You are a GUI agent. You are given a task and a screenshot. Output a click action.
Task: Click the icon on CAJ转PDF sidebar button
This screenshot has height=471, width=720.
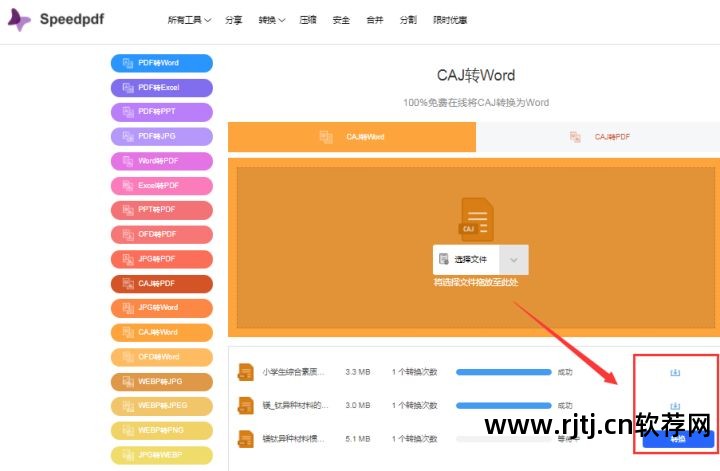128,284
